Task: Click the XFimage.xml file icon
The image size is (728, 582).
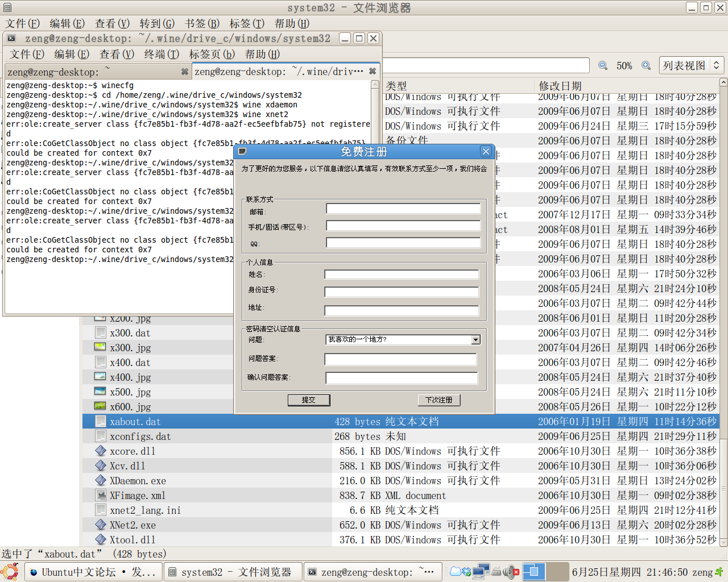Action: coord(101,495)
